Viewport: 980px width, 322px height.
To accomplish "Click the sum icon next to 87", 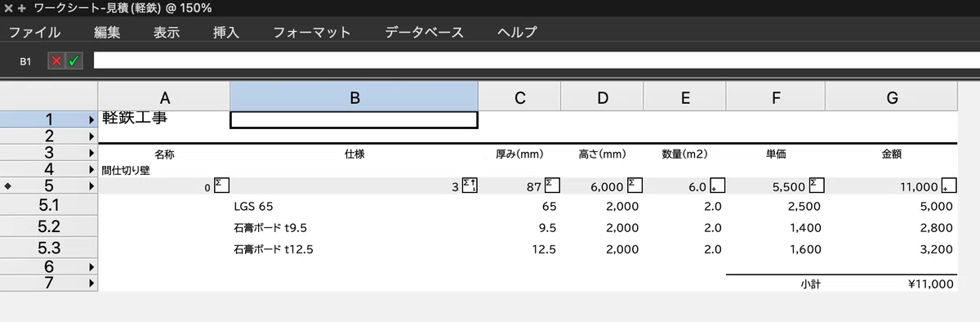I will (552, 185).
